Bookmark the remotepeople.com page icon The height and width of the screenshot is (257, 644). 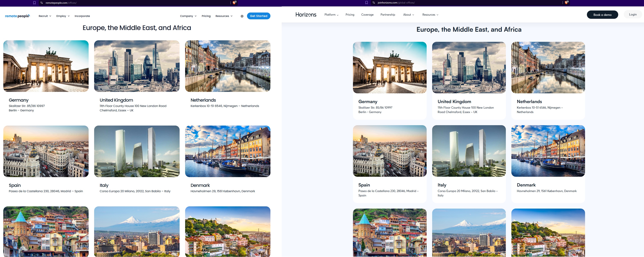pyautogui.click(x=34, y=3)
